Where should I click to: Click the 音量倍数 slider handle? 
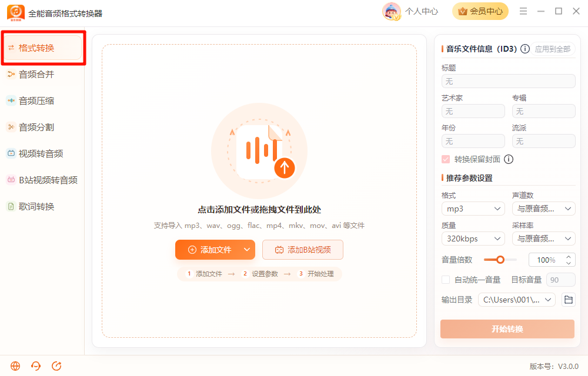pos(500,260)
